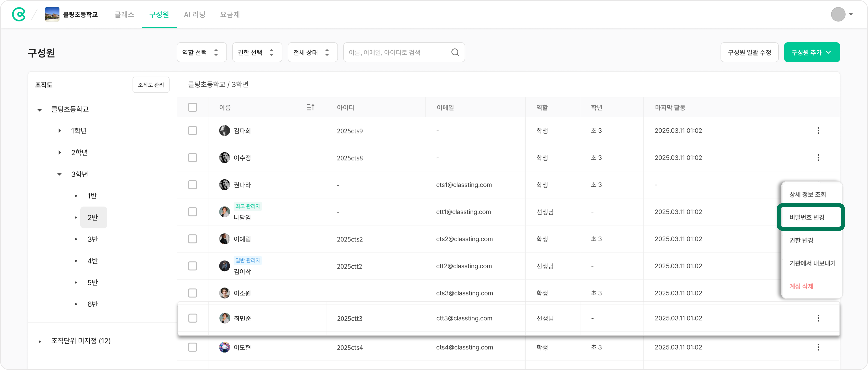868x370 pixels.
Task: Open more options for 이도현 row
Action: (818, 347)
